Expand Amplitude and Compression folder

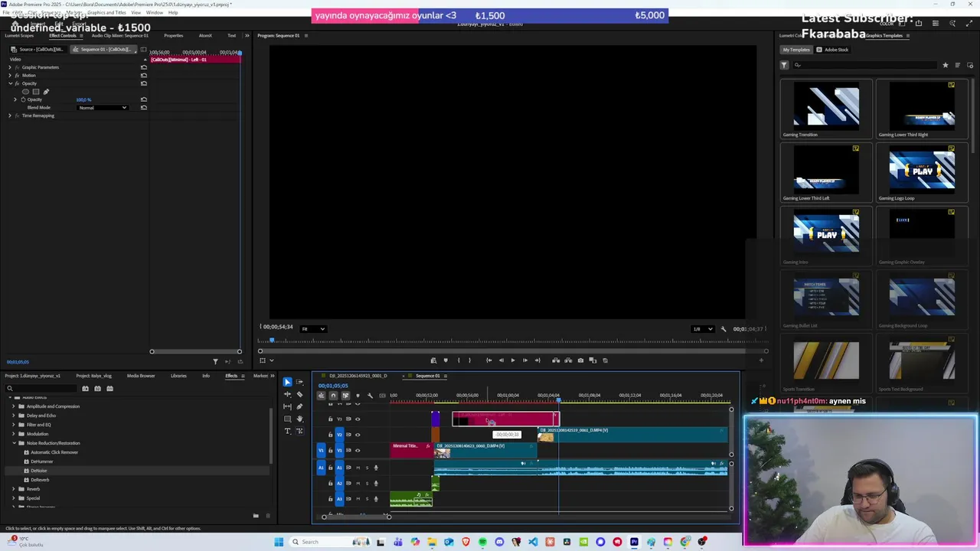pyautogui.click(x=14, y=406)
